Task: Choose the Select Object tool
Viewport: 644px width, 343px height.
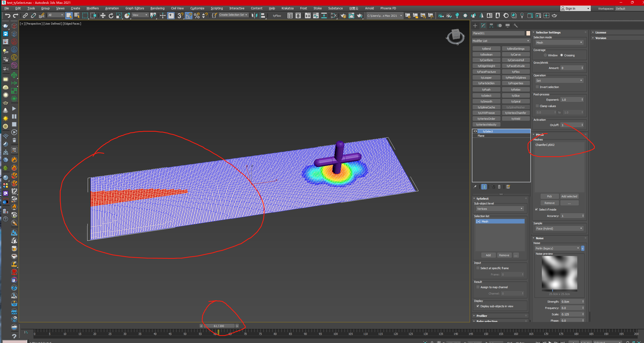Action: (69, 16)
